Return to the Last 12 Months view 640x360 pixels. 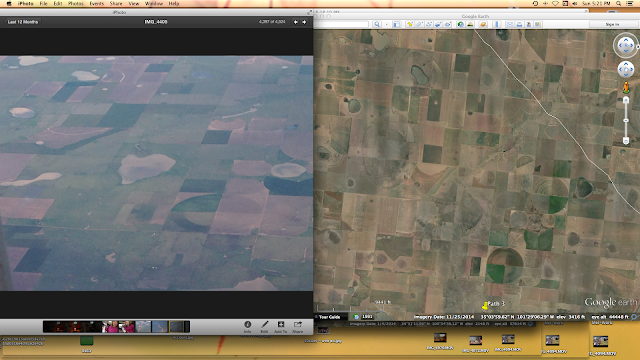[22, 22]
